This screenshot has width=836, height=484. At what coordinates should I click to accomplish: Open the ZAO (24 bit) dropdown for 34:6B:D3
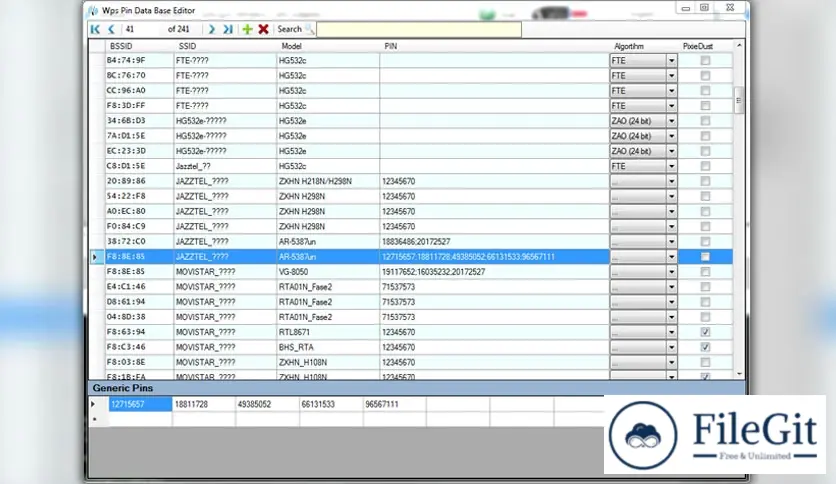[672, 121]
